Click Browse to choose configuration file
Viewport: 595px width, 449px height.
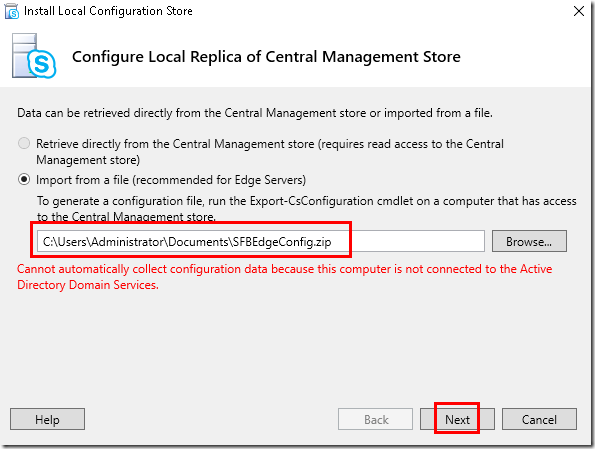coord(529,241)
